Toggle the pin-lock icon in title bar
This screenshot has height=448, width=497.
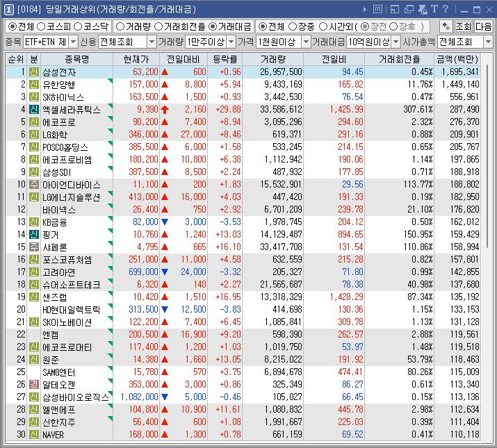pos(423,10)
